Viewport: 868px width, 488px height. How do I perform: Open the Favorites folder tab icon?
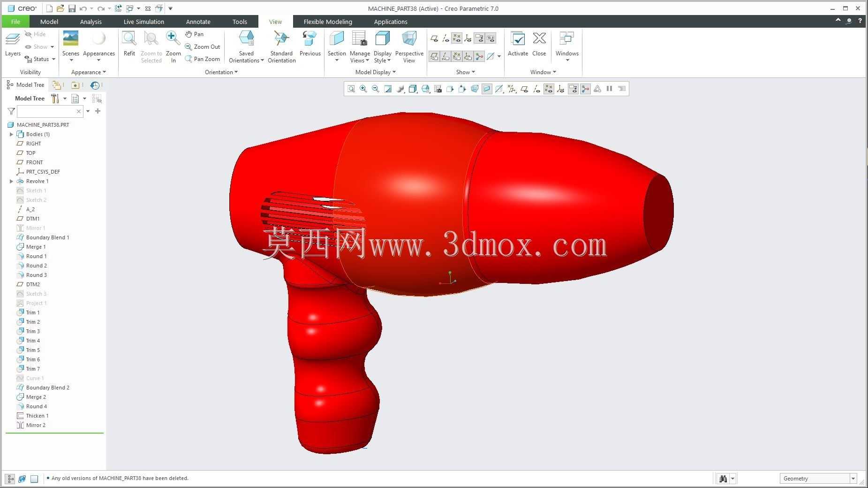click(x=75, y=85)
